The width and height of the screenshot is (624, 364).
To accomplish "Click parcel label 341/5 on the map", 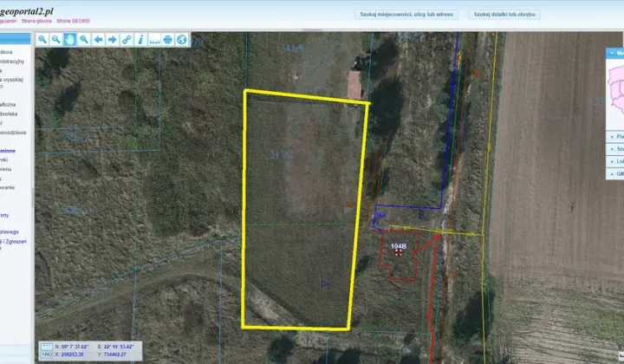I will [x=293, y=49].
